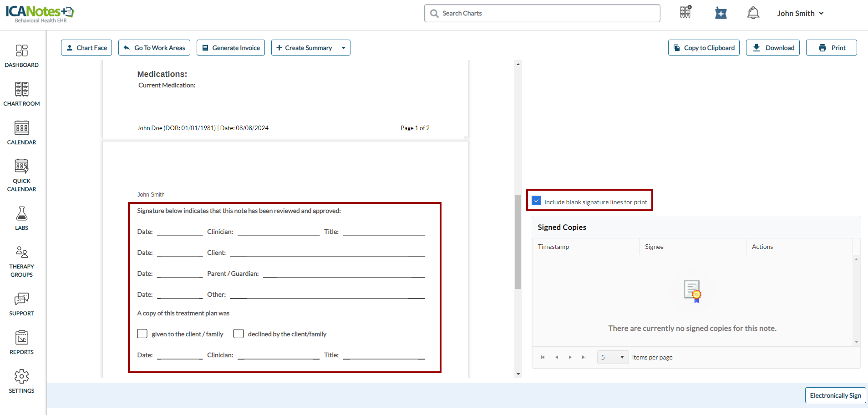Viewport: 868px width, 415px height.
Task: Open the Labs flask icon
Action: [21, 218]
